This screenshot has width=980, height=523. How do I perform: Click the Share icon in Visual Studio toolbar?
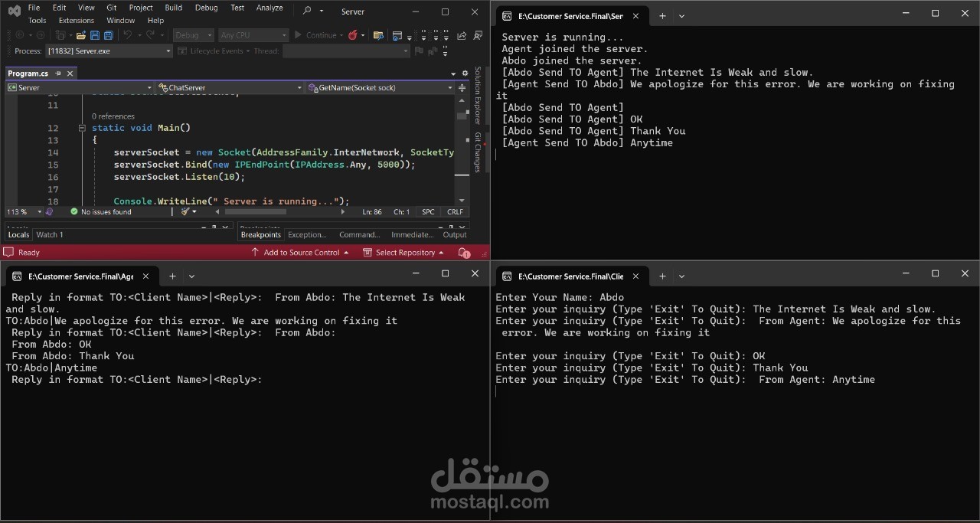pos(462,35)
